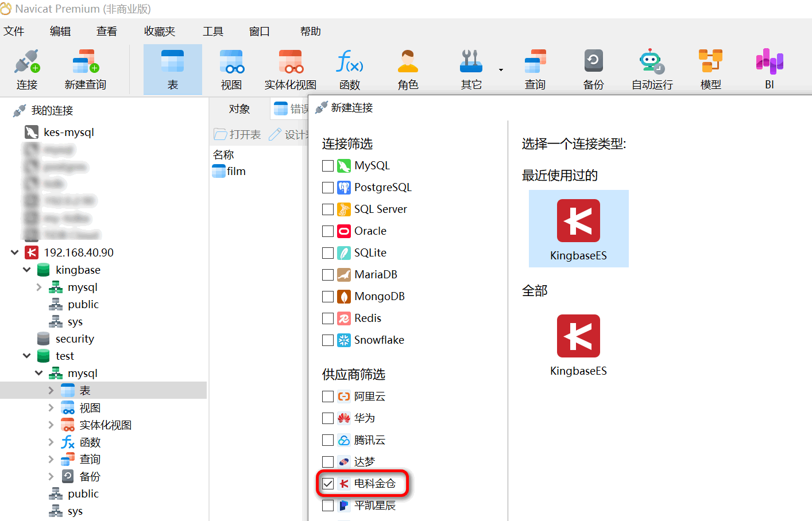The height and width of the screenshot is (521, 812).
Task: Open the 编辑 (Edit) menu
Action: [60, 32]
